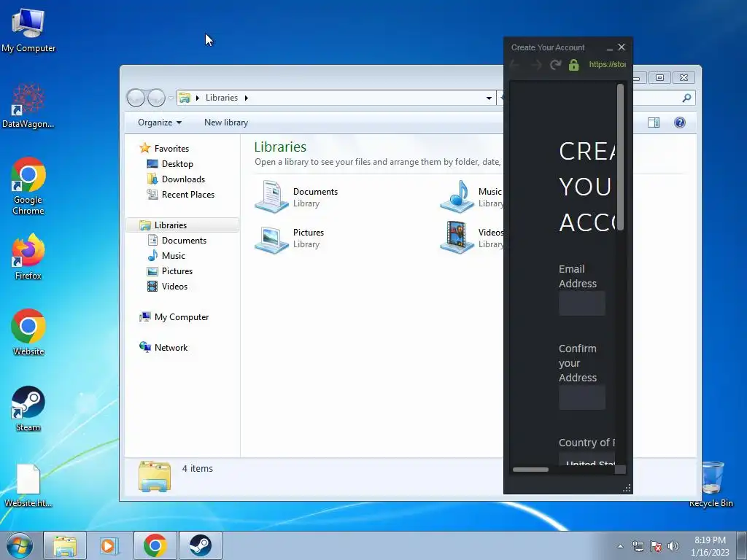This screenshot has height=560, width=747.
Task: Open Windows Explorer from the taskbar
Action: click(65, 545)
